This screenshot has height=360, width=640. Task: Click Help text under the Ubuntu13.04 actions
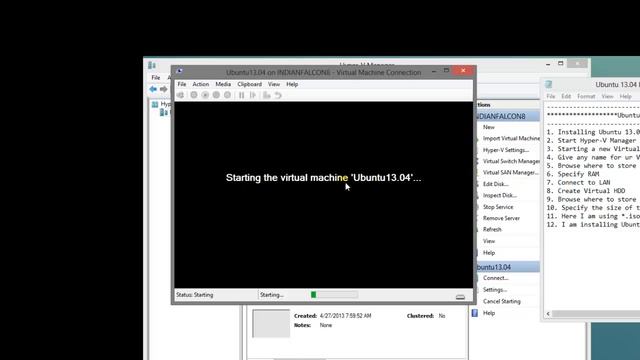(x=489, y=313)
